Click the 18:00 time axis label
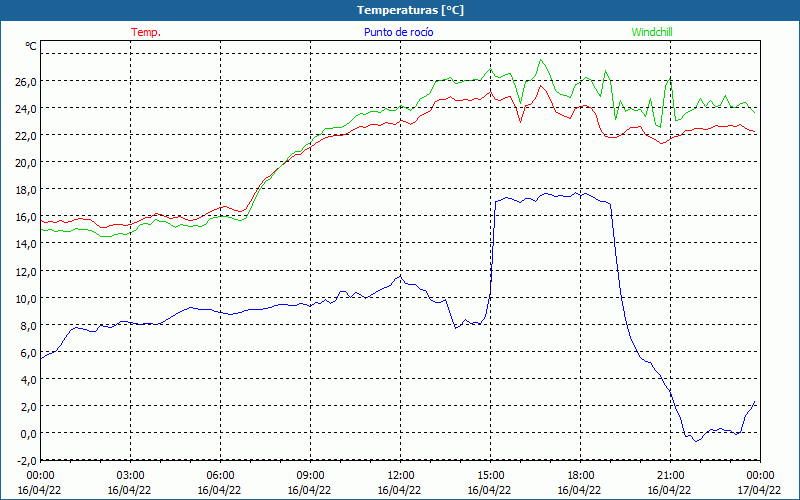800x500 pixels. 580,476
